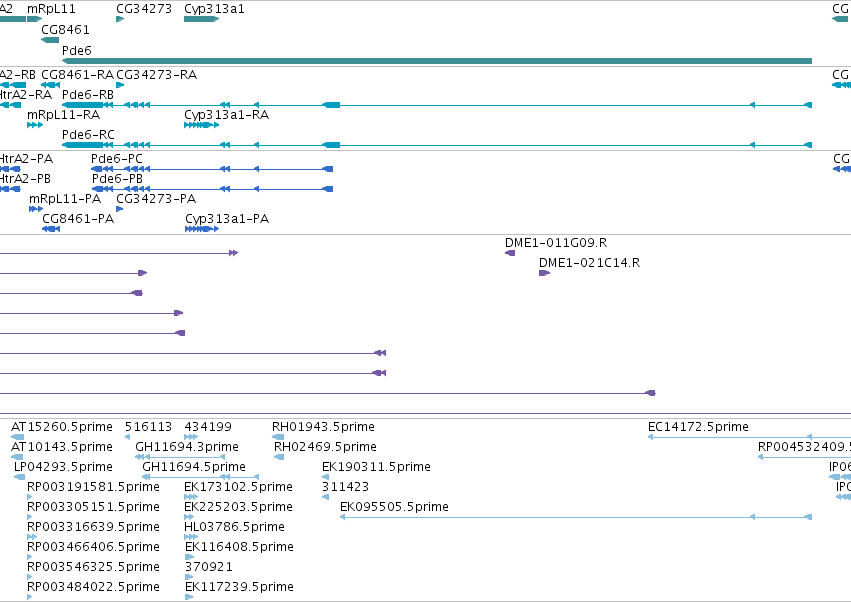Click the DME1-011G09.R label
The width and height of the screenshot is (851, 602).
(x=556, y=243)
